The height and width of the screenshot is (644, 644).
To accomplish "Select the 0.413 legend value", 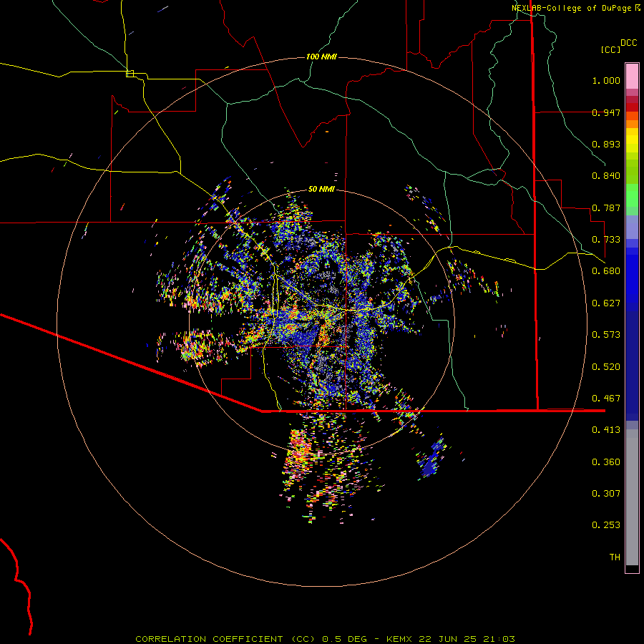I will point(606,430).
